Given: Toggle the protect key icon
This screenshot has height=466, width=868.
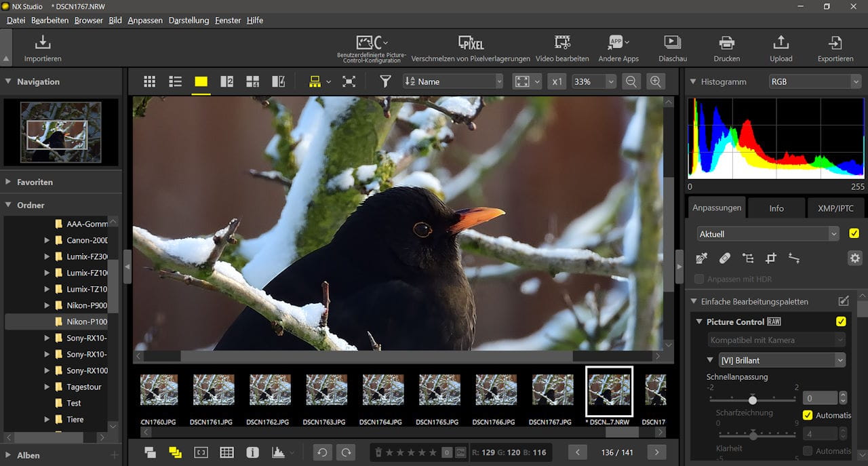Looking at the screenshot, I should pyautogui.click(x=461, y=452).
